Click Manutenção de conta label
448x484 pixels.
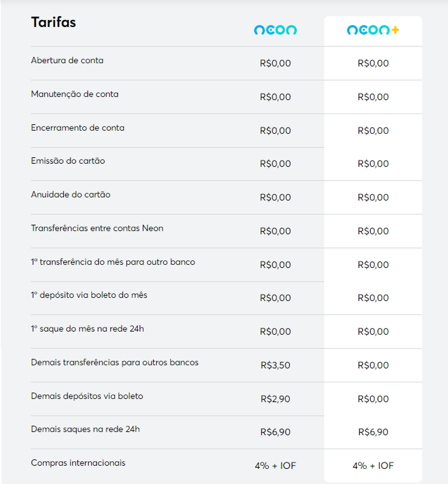point(74,94)
